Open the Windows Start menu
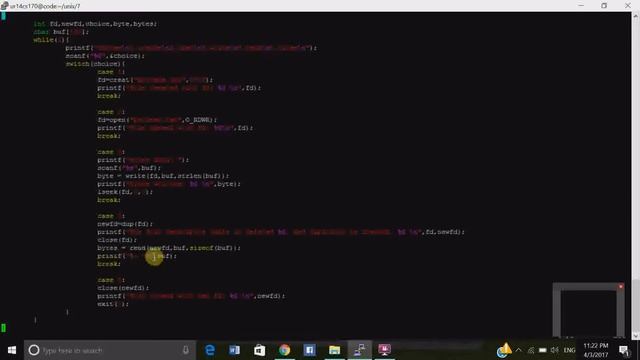640x360 pixels. pyautogui.click(x=12, y=350)
